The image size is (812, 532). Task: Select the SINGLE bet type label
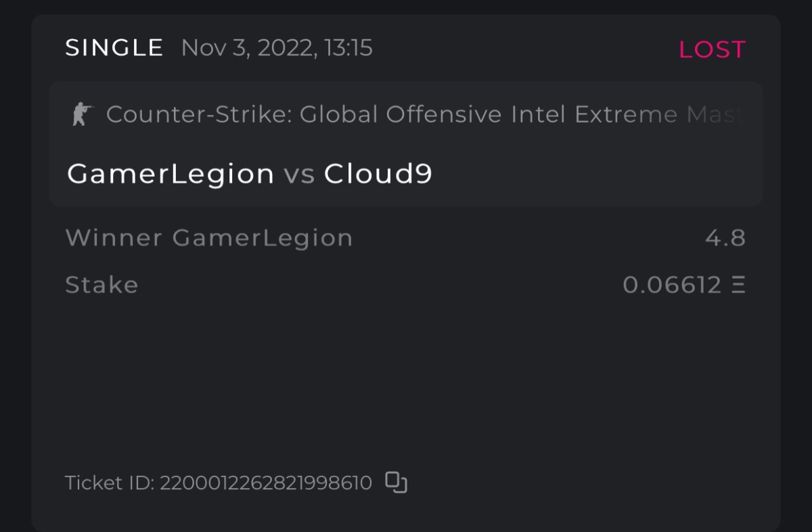[114, 48]
